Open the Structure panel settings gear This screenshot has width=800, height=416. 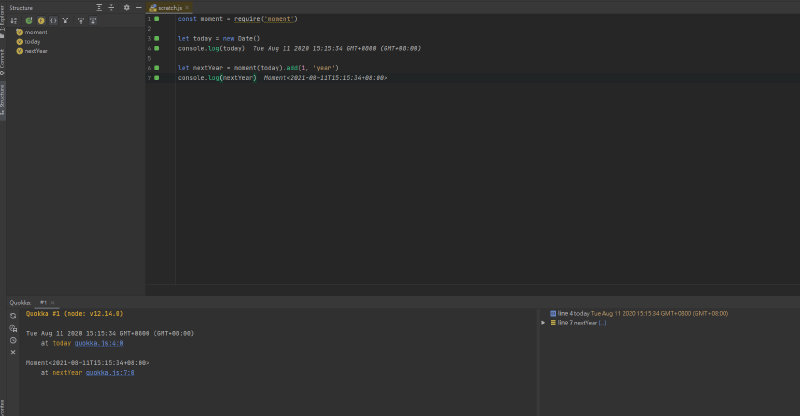point(127,8)
